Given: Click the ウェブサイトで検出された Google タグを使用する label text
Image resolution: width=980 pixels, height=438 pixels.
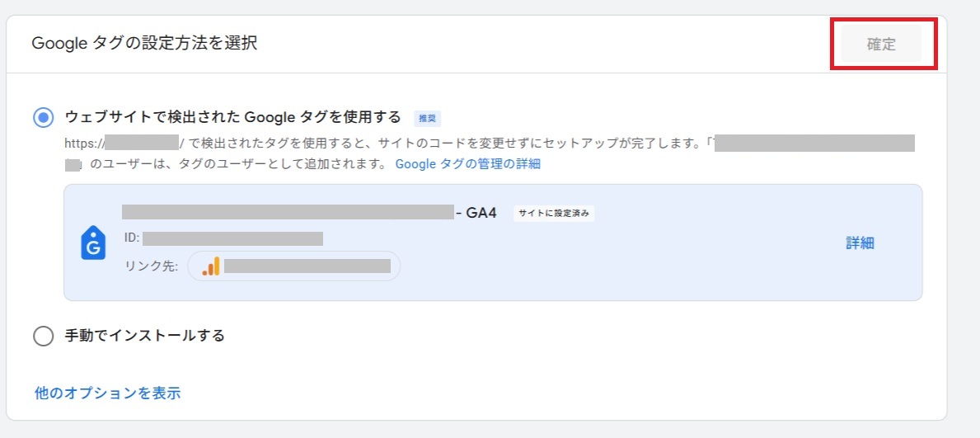Looking at the screenshot, I should pyautogui.click(x=232, y=116).
